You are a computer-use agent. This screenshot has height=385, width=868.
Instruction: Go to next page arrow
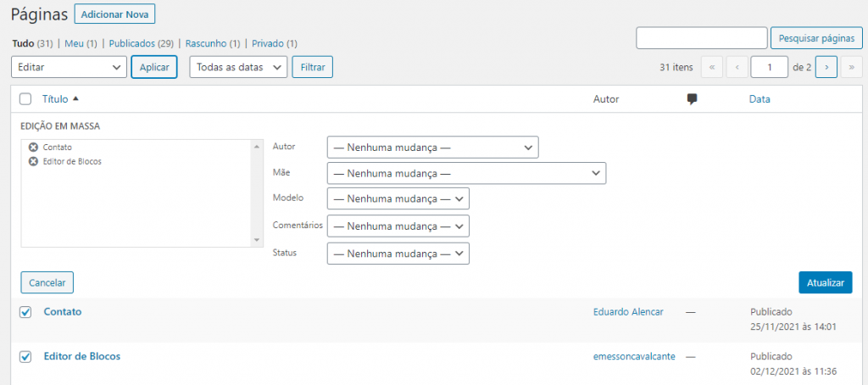coord(826,67)
